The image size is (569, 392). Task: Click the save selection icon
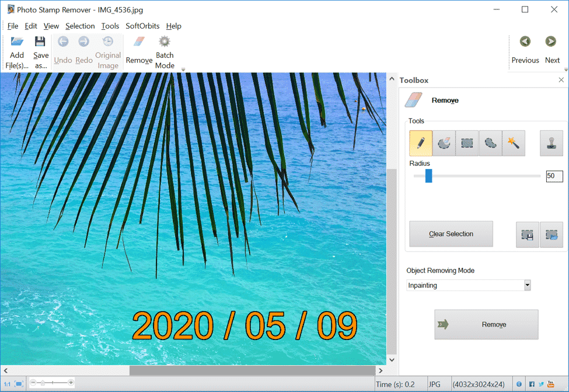coord(528,235)
